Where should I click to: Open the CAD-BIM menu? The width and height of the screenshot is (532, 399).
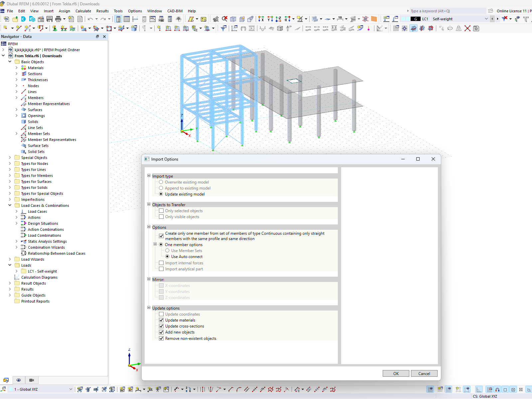point(175,11)
